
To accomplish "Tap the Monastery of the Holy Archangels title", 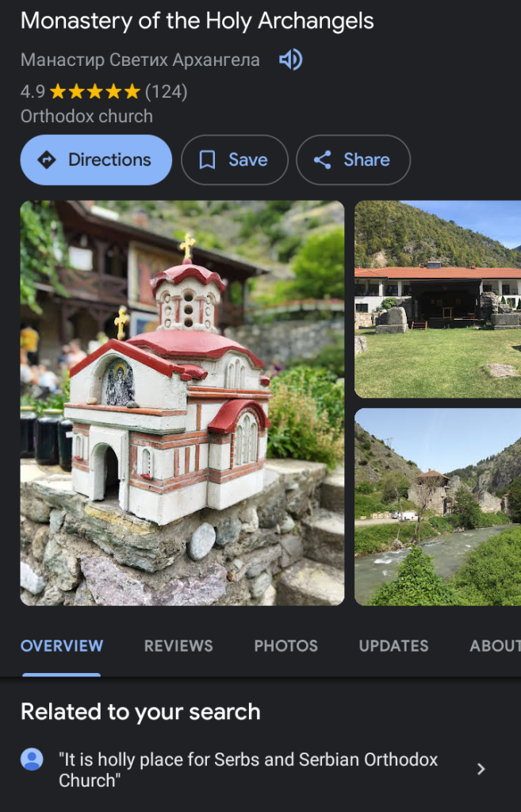I will 197,21.
